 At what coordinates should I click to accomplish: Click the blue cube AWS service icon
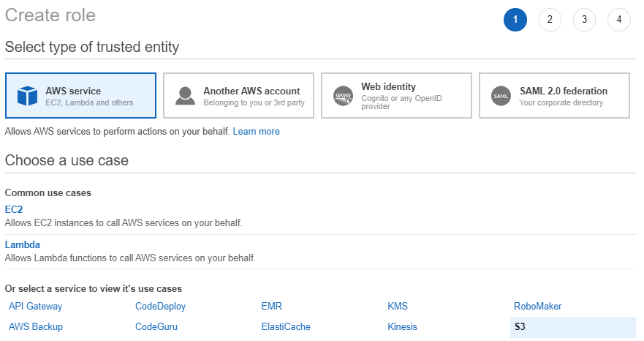pos(28,96)
